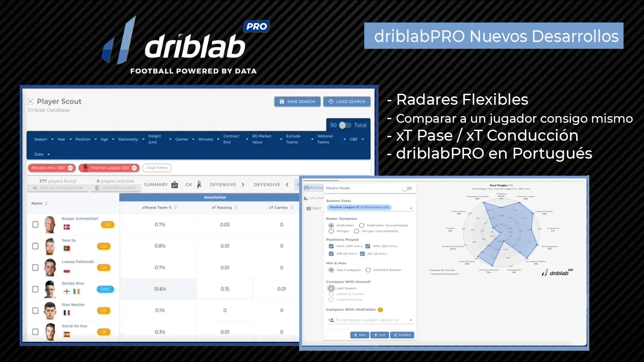Expand the Season Stats league dropdown
The image size is (644, 362).
411,208
